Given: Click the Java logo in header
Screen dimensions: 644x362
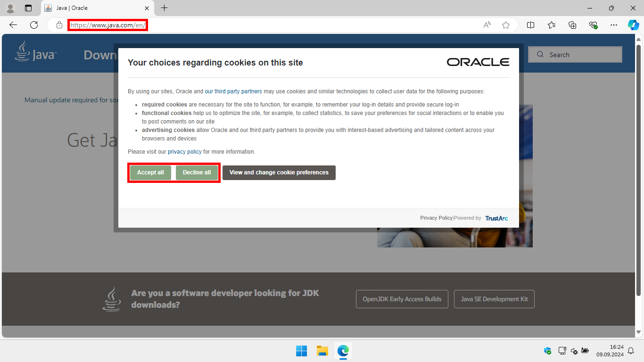Looking at the screenshot, I should [x=36, y=51].
